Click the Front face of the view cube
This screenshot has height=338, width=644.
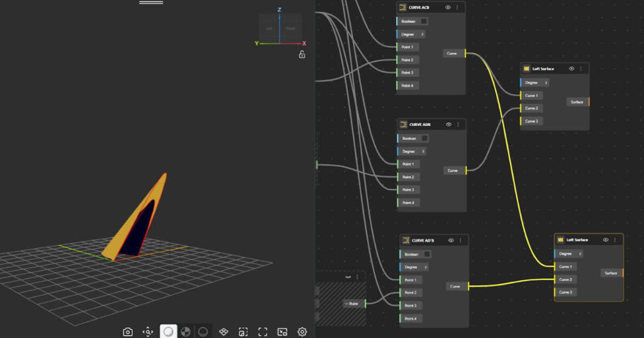coord(290,28)
